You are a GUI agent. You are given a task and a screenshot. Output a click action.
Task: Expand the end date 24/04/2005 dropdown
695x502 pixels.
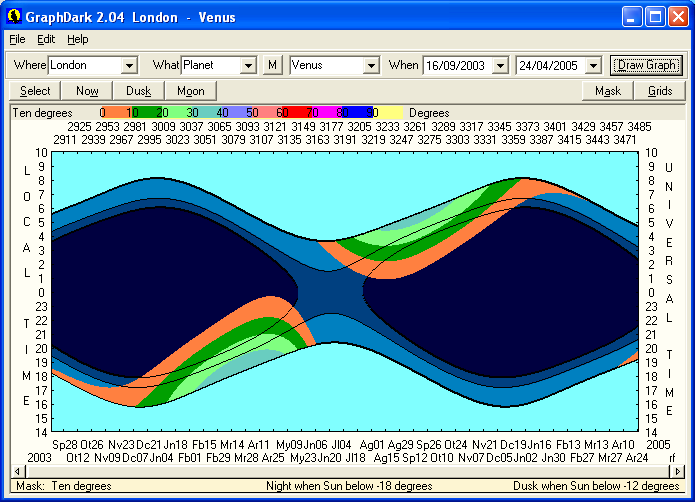click(x=593, y=65)
